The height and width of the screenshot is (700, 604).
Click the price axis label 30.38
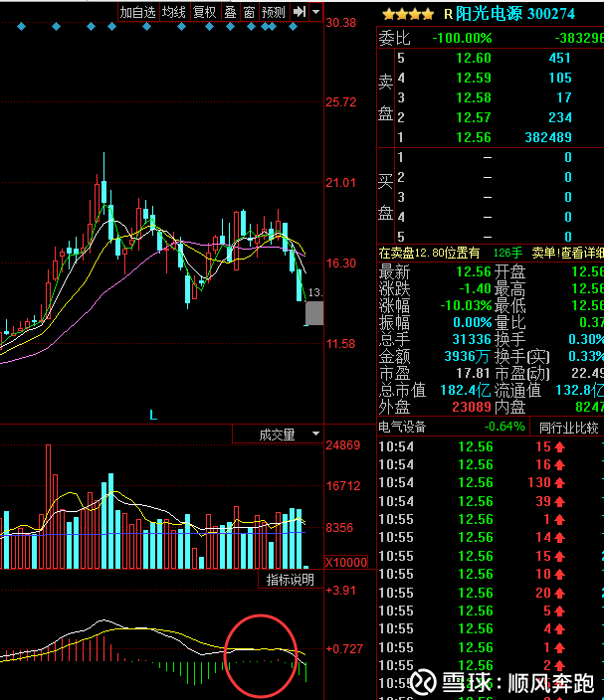[341, 23]
